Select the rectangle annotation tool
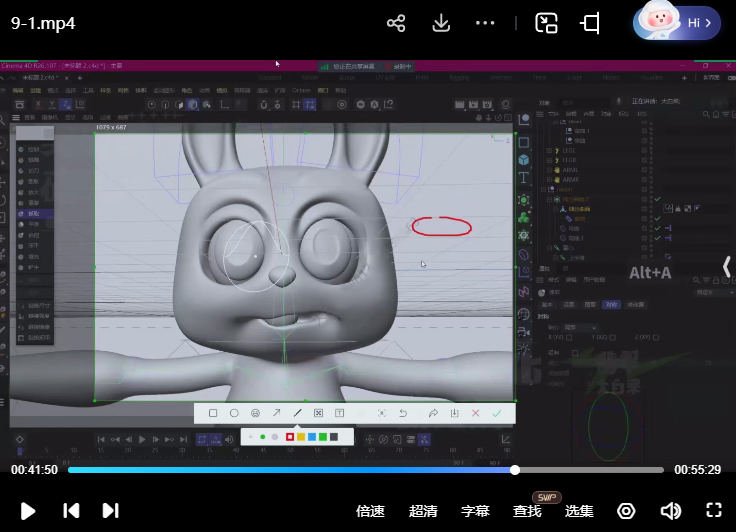This screenshot has height=532, width=736. [x=213, y=413]
